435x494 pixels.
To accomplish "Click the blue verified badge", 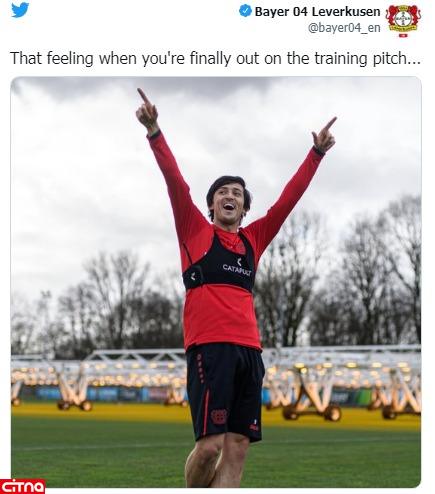I will (x=245, y=11).
